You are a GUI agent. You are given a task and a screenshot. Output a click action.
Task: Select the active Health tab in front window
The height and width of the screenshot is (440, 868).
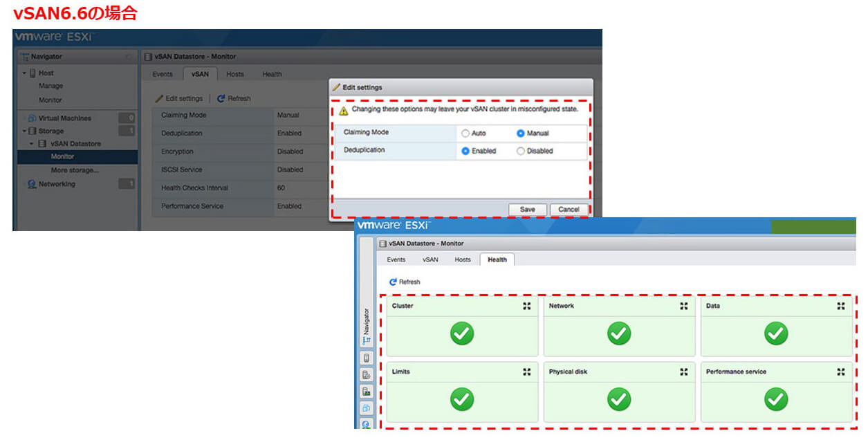tap(497, 259)
